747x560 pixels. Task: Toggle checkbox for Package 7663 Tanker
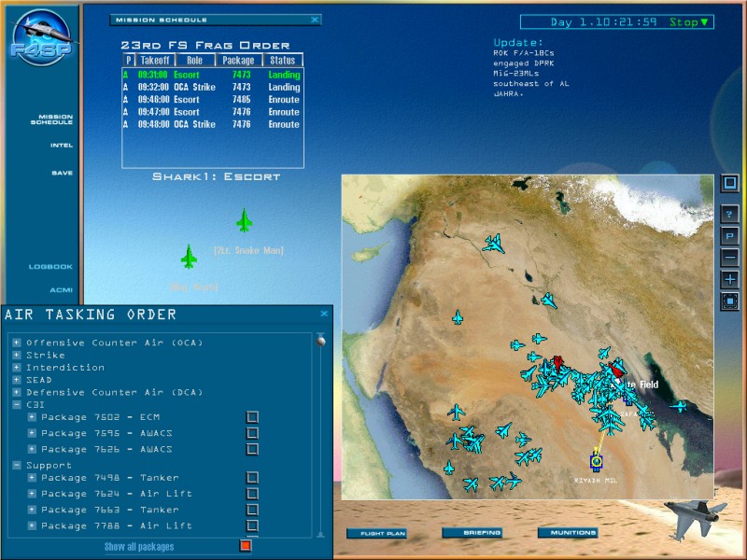coord(252,510)
